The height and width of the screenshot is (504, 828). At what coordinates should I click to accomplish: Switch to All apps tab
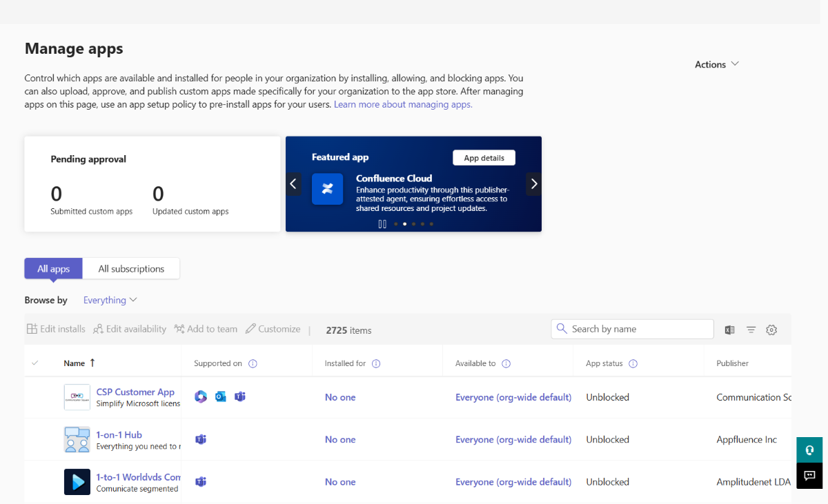(54, 269)
